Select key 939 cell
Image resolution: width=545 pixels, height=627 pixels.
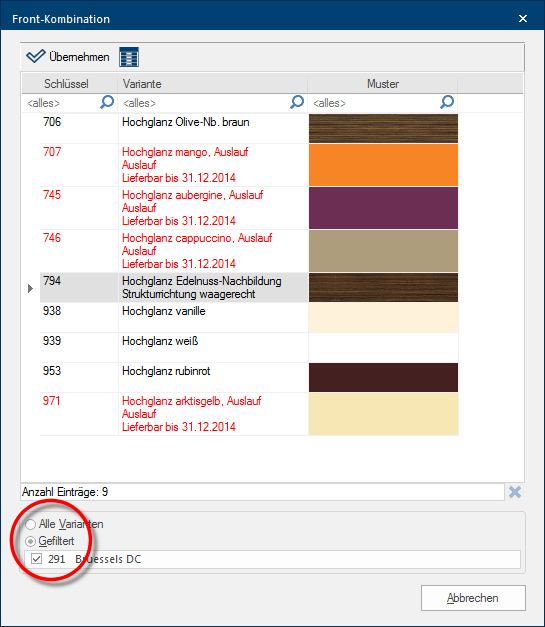pyautogui.click(x=79, y=347)
